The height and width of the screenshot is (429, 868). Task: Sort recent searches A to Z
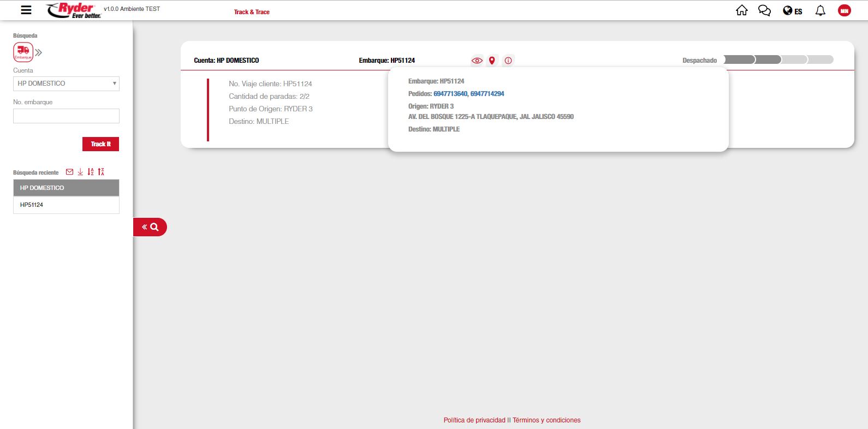tap(91, 172)
